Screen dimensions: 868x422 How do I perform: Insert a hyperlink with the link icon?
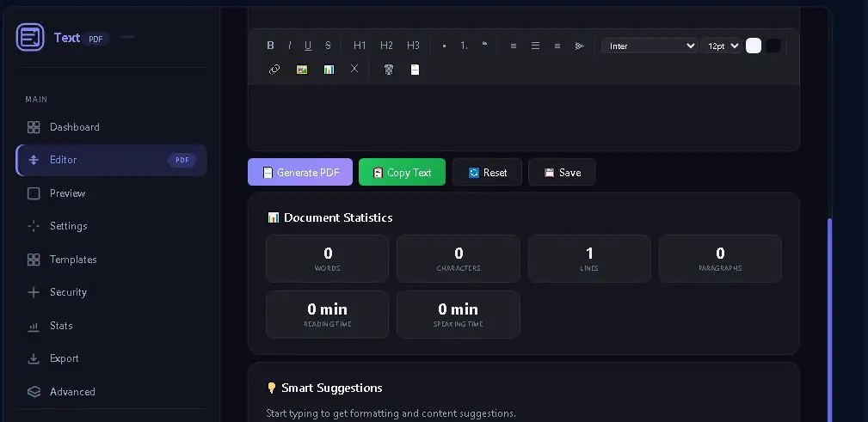click(x=274, y=69)
